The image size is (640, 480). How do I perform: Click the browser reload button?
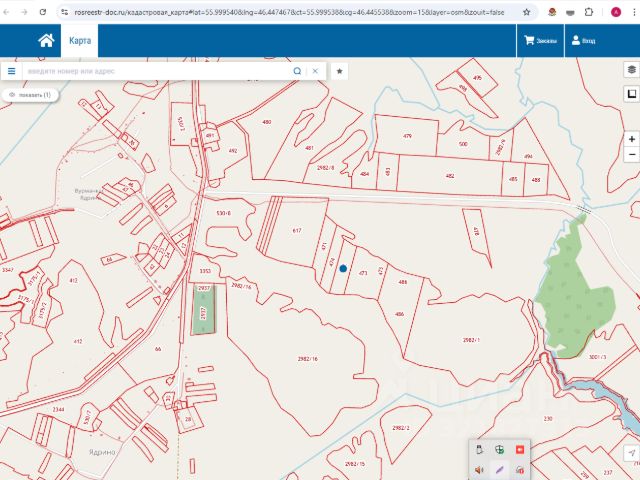tap(42, 12)
